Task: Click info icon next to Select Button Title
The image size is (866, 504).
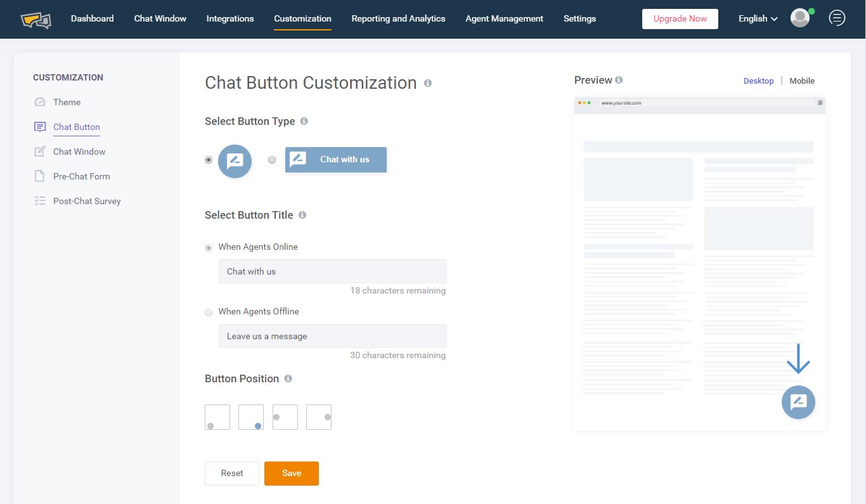Action: 302,215
